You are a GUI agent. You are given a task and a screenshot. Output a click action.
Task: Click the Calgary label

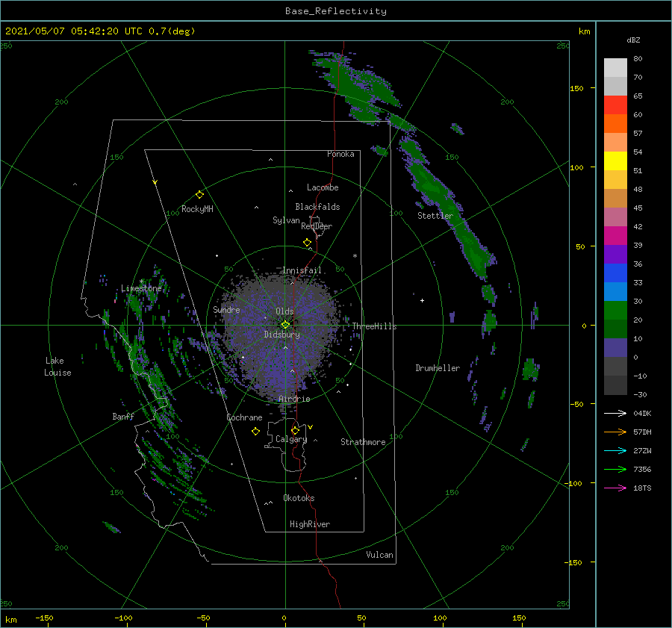[x=291, y=439]
